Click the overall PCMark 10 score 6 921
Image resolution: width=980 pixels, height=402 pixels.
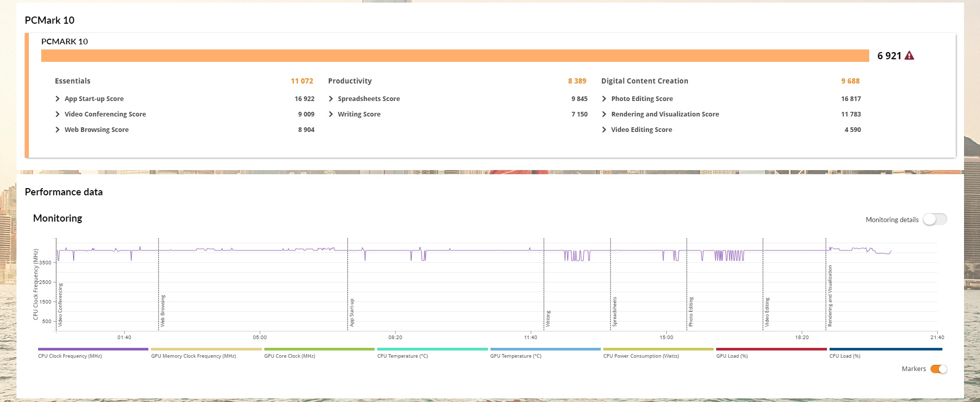[889, 56]
